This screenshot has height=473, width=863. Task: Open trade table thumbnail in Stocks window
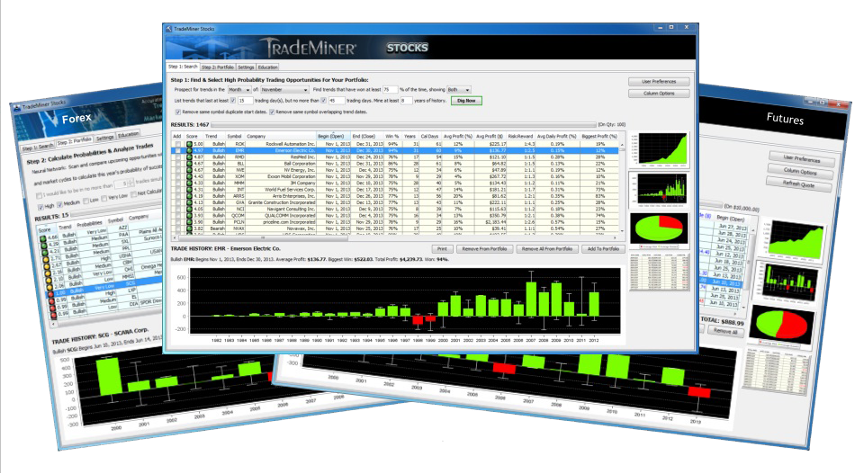[659, 271]
